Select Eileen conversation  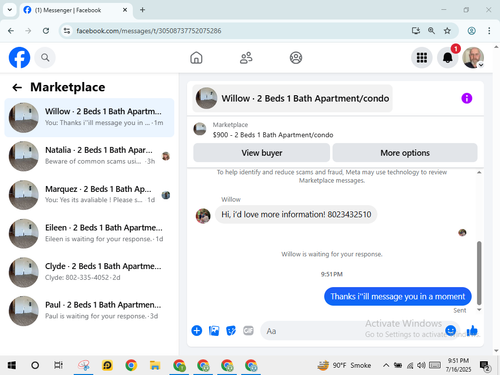pyautogui.click(x=89, y=233)
